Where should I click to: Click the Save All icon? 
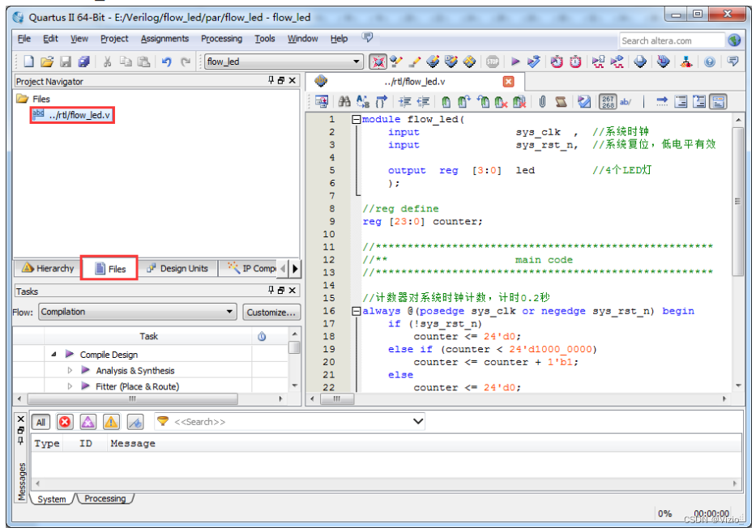click(x=84, y=62)
